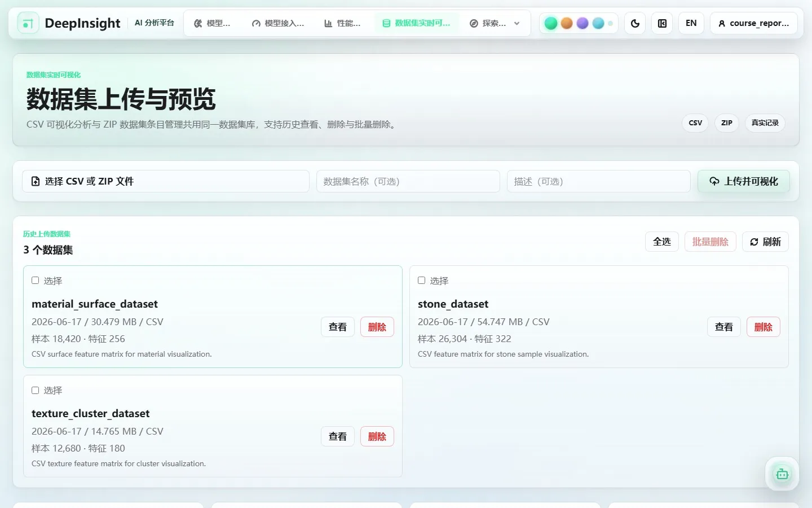Image resolution: width=812 pixels, height=508 pixels.
Task: Open the AI assistant robot icon
Action: [x=782, y=474]
